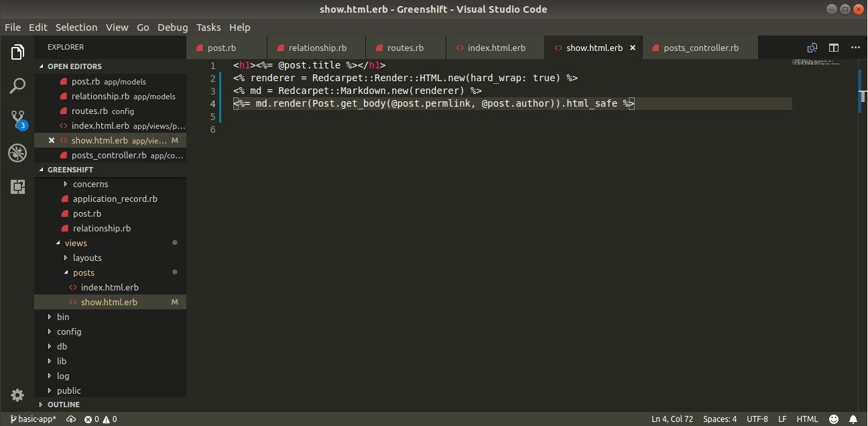Open the Edit menu

coord(38,28)
